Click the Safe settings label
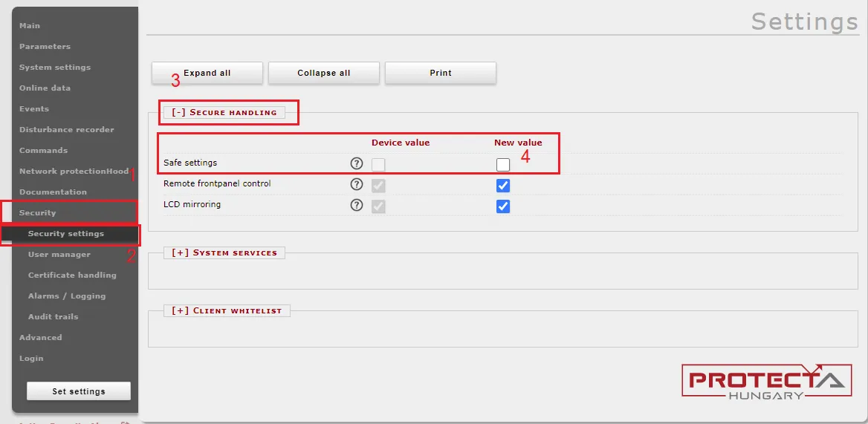This screenshot has height=424, width=868. (x=190, y=163)
